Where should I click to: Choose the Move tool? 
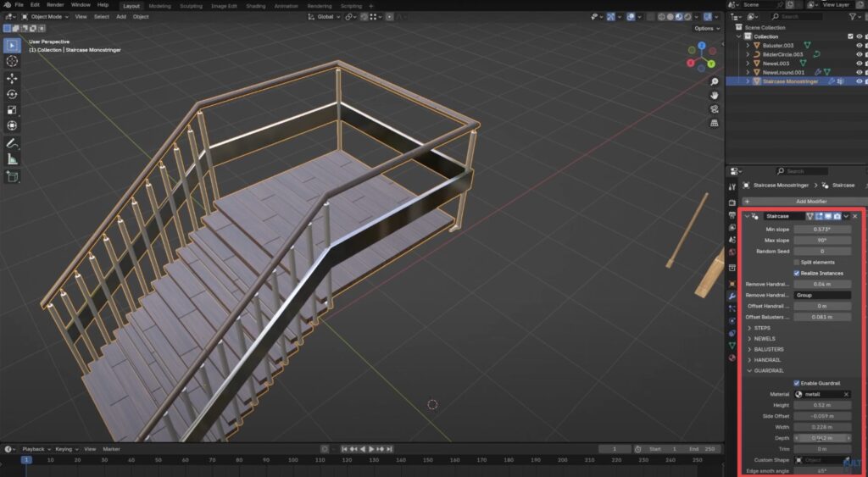click(x=12, y=79)
